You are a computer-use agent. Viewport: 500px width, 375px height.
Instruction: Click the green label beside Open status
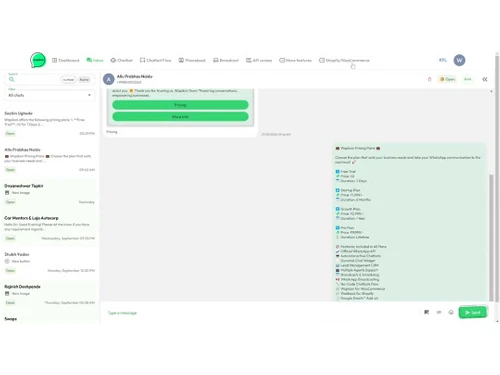468,79
